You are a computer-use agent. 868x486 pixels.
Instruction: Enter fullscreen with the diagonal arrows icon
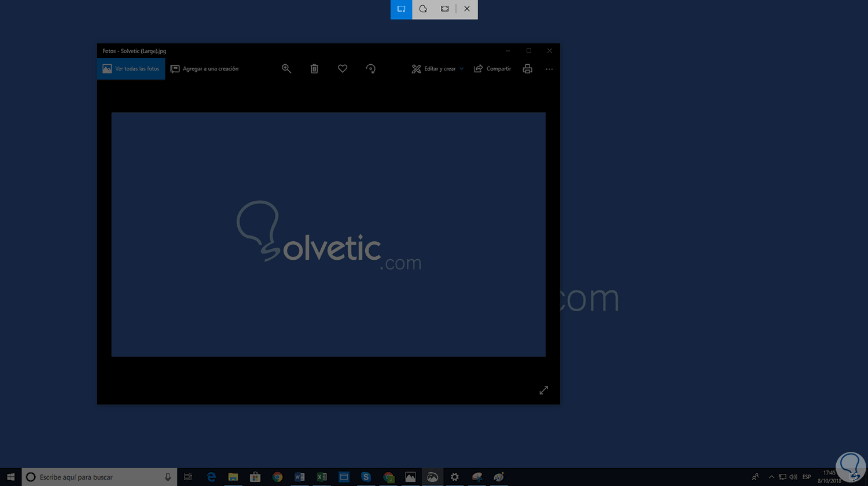click(x=544, y=391)
